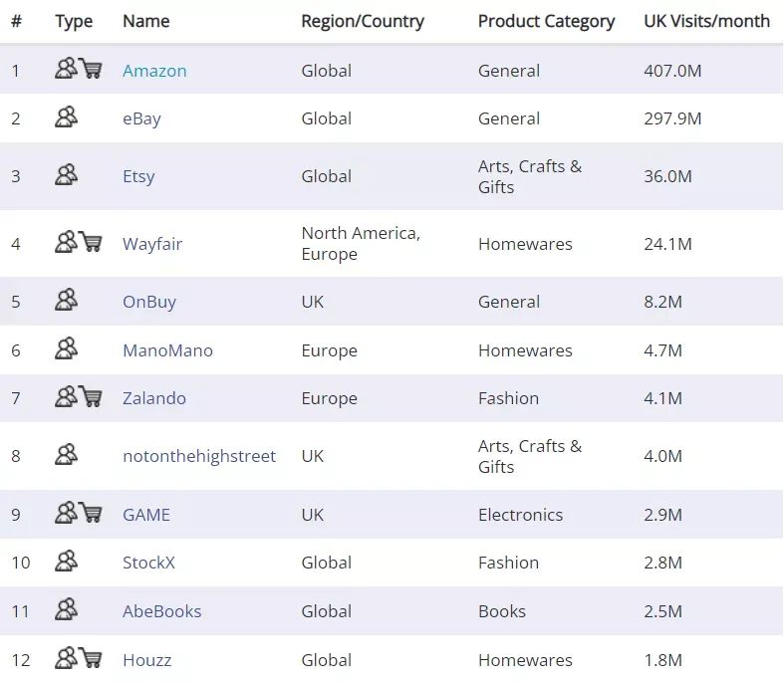The width and height of the screenshot is (784, 684).
Task: Open the eBay marketplace link
Action: (142, 118)
